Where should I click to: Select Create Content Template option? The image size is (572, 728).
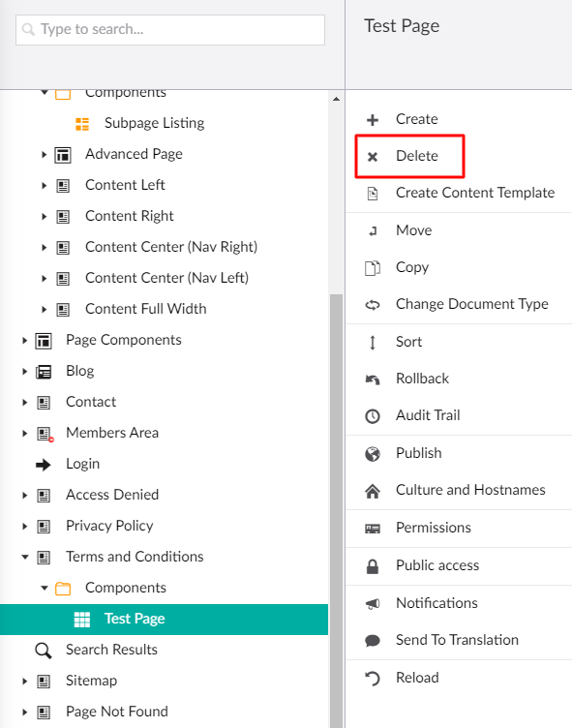click(475, 193)
